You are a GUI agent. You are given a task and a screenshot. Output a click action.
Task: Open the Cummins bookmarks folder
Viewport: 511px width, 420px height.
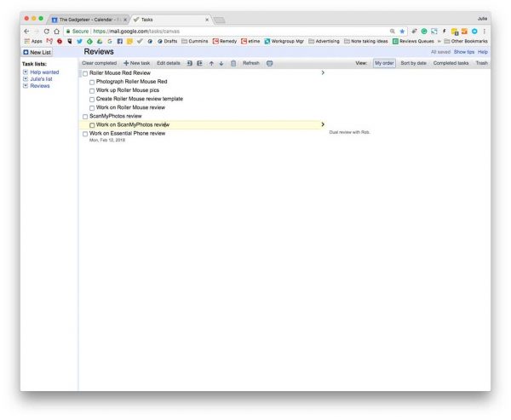pyautogui.click(x=194, y=41)
